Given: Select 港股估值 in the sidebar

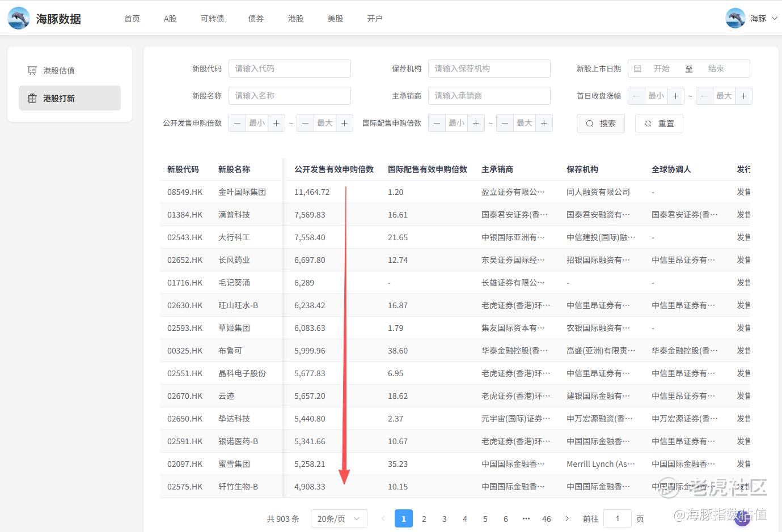Looking at the screenshot, I should point(70,70).
